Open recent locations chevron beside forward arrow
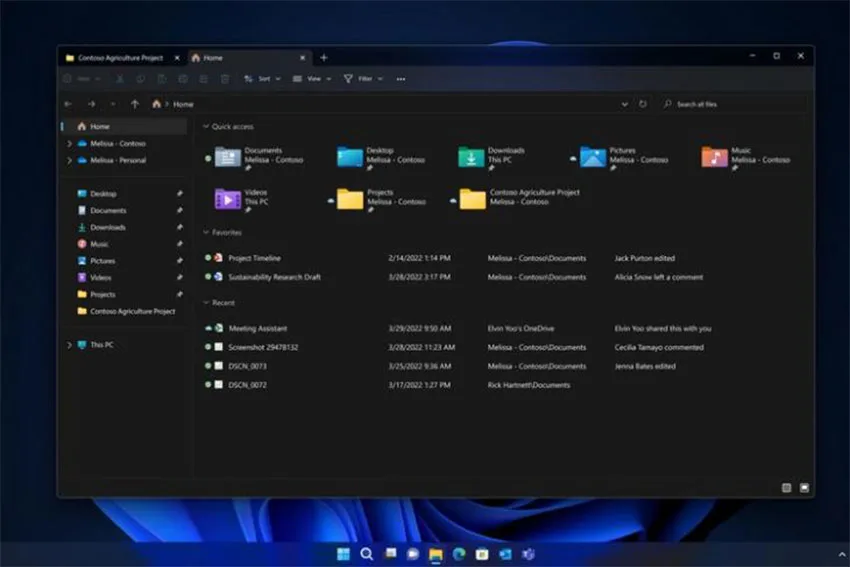Viewport: 850px width, 567px height. 113,104
